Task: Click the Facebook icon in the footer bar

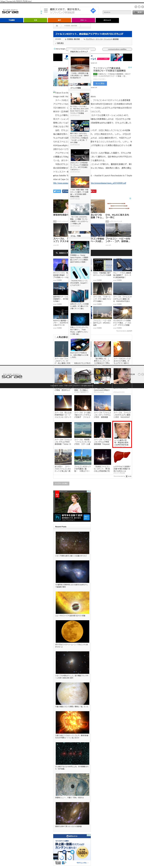Action: pos(142,374)
